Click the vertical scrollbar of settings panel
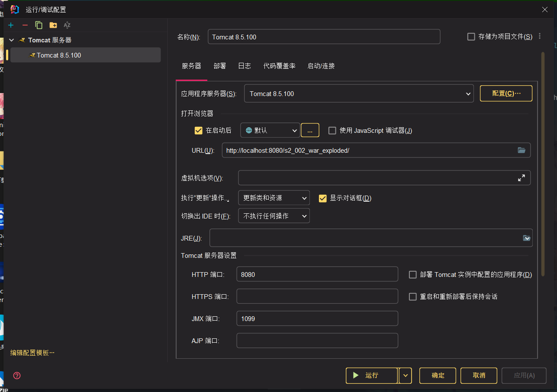 543,164
